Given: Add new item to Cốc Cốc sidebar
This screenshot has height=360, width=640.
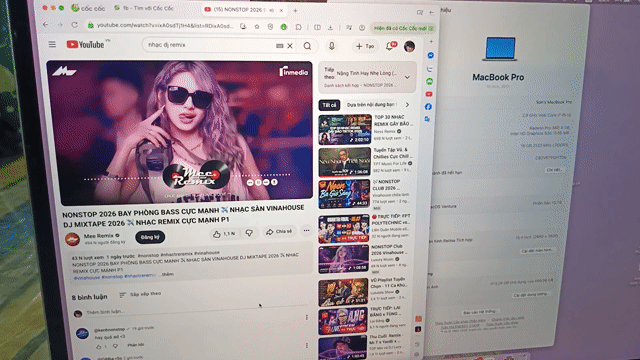Looking at the screenshot, I should pos(431,42).
